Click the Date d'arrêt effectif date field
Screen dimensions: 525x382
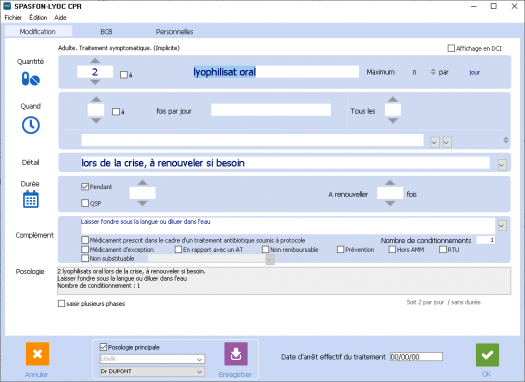[x=416, y=357]
